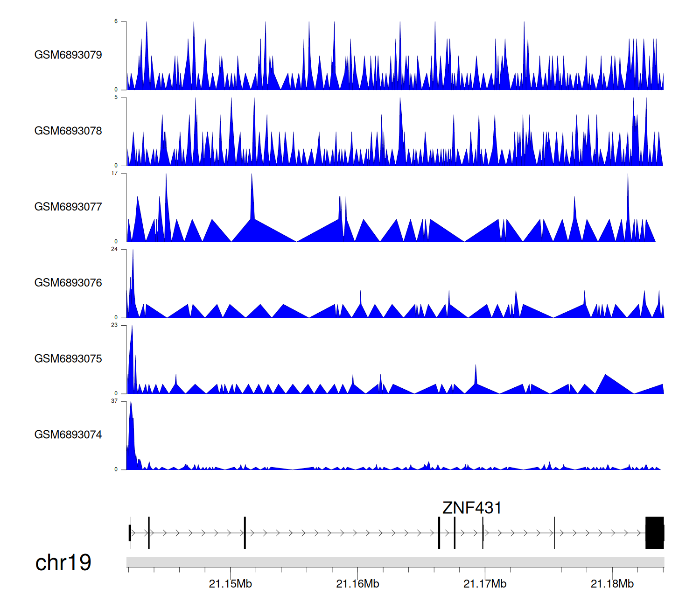Click the GSM6893079 track label
The height and width of the screenshot is (616, 700).
point(68,55)
